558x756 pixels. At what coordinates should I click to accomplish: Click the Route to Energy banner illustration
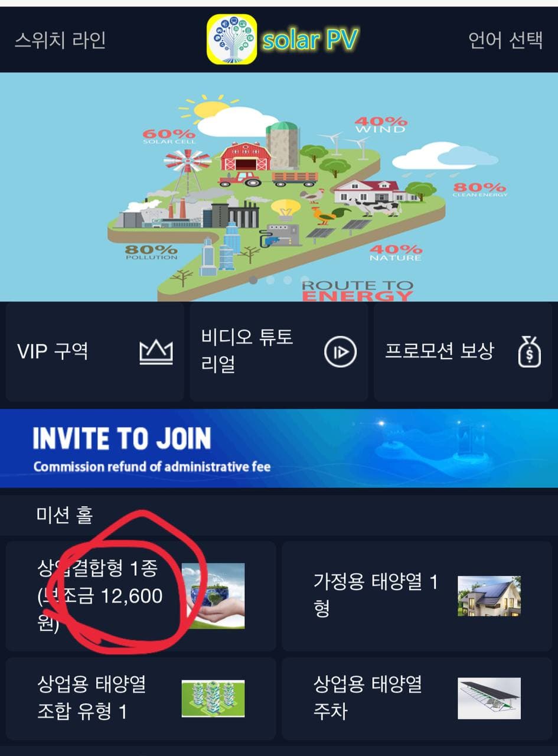pos(279,187)
